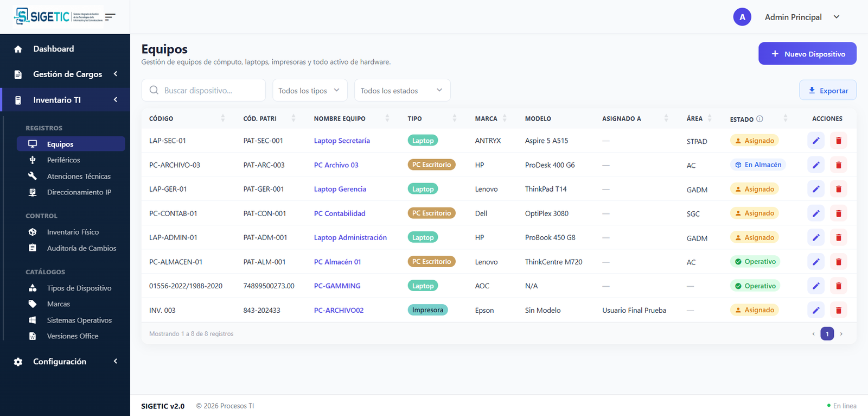Open the Laptop Gerencia link
Viewport: 868px width, 416px height.
(x=340, y=189)
